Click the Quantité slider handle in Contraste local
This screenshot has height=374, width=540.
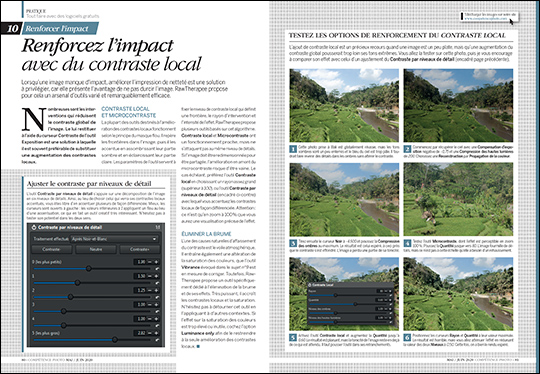point(355,304)
